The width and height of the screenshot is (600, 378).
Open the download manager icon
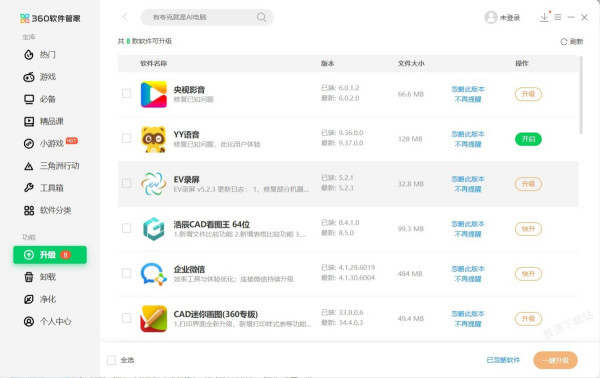[x=544, y=17]
